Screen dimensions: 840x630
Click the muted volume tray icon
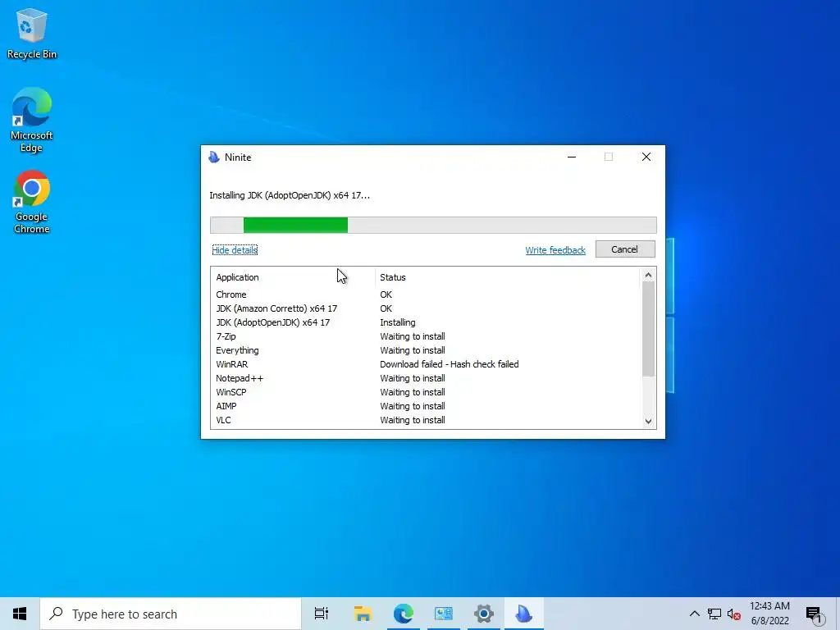point(733,614)
